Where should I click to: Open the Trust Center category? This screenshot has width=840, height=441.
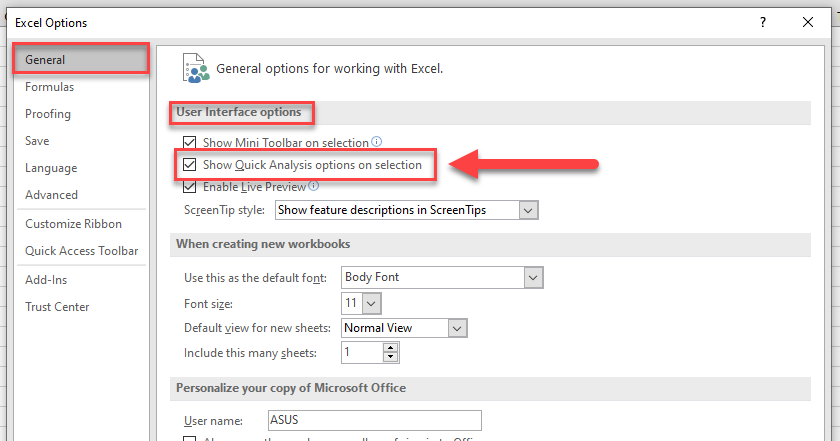point(57,307)
